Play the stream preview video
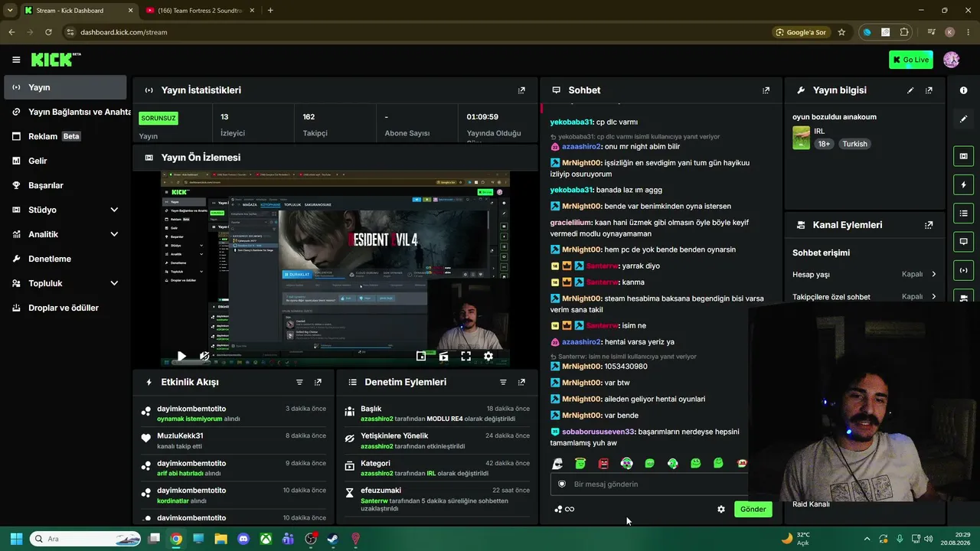The width and height of the screenshot is (980, 551). point(181,356)
